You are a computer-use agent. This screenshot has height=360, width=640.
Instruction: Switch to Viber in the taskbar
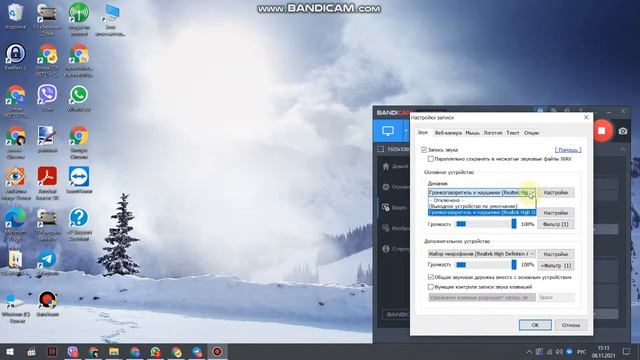coord(73,351)
